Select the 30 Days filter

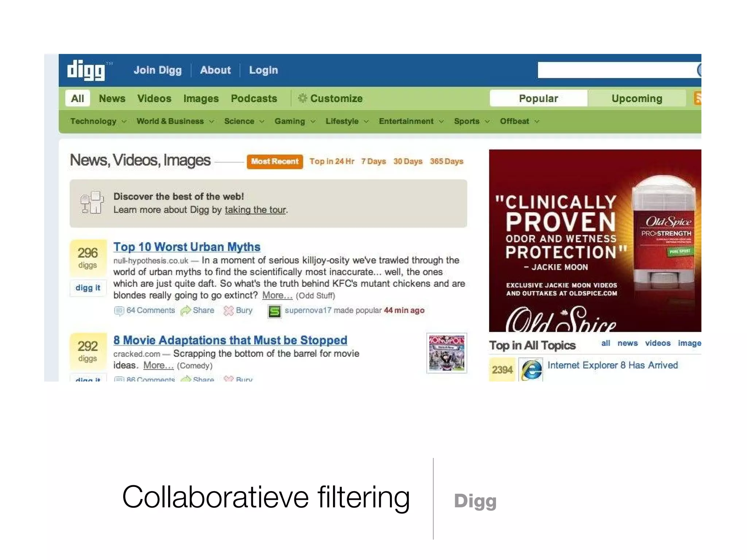click(x=408, y=162)
